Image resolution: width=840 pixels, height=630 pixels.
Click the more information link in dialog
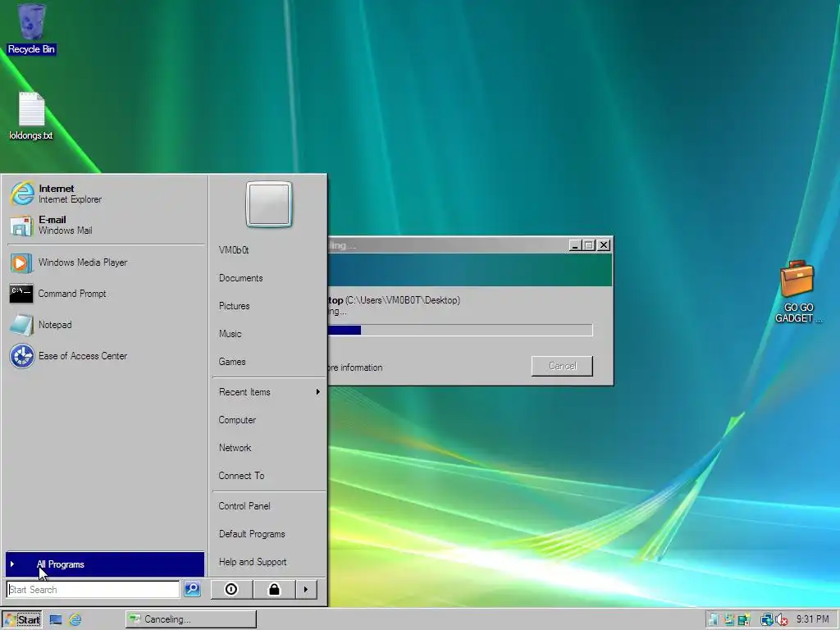tap(354, 367)
